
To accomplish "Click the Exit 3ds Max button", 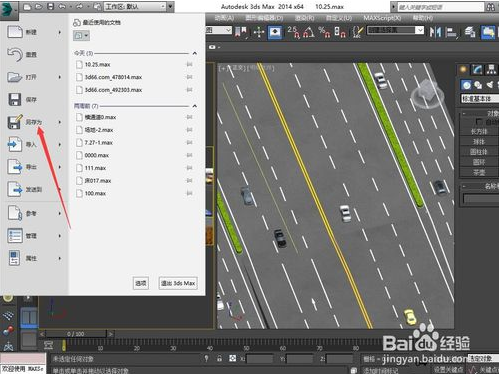I will pyautogui.click(x=178, y=283).
